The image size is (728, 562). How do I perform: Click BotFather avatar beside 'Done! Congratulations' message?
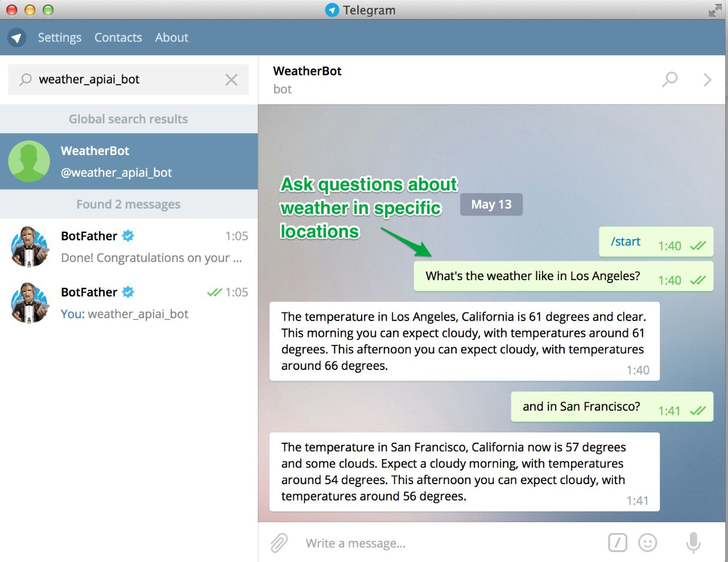(x=30, y=247)
